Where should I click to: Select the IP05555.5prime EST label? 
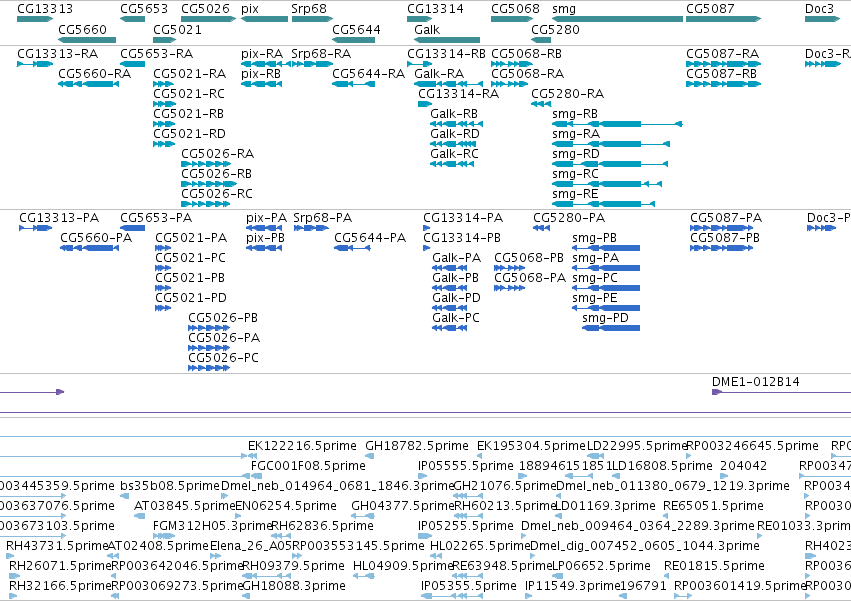[466, 466]
